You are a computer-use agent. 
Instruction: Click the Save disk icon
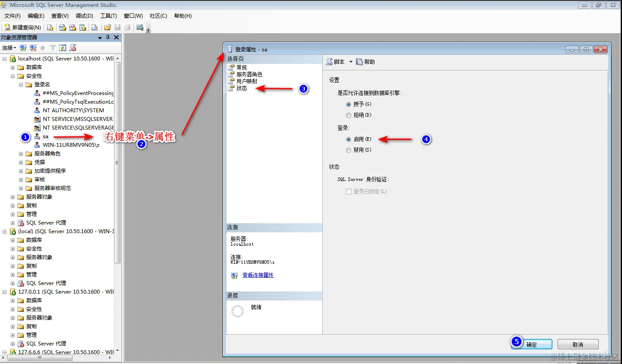117,27
